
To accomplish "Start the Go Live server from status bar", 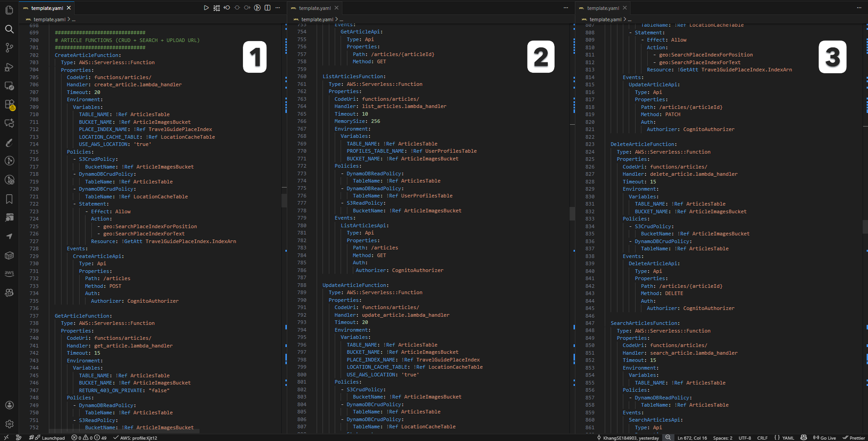I will pos(825,437).
